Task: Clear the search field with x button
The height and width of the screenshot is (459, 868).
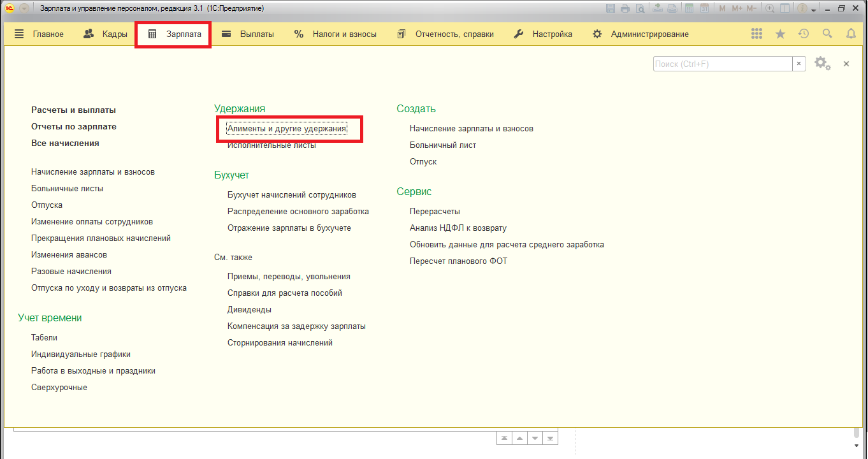Action: (799, 64)
